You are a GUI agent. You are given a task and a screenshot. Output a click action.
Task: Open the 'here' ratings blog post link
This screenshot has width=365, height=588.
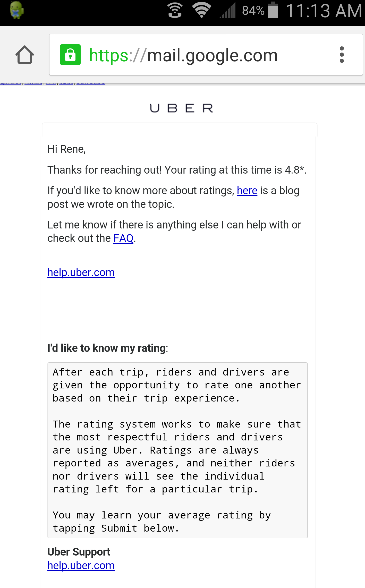pos(247,191)
